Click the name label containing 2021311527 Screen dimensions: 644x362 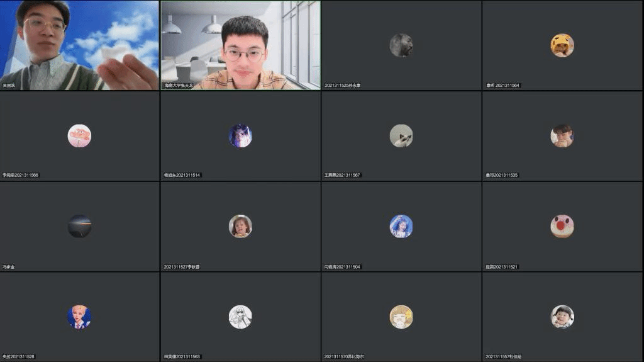[182, 267]
